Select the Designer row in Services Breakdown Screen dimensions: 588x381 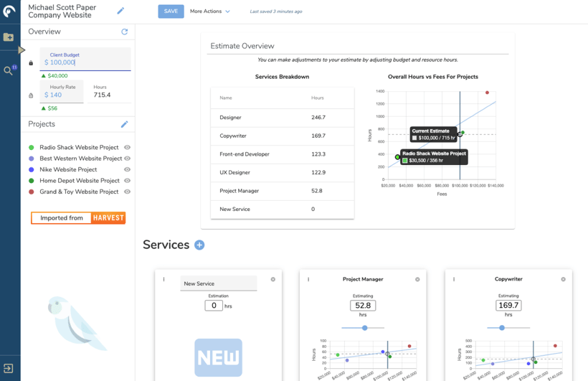pos(283,118)
